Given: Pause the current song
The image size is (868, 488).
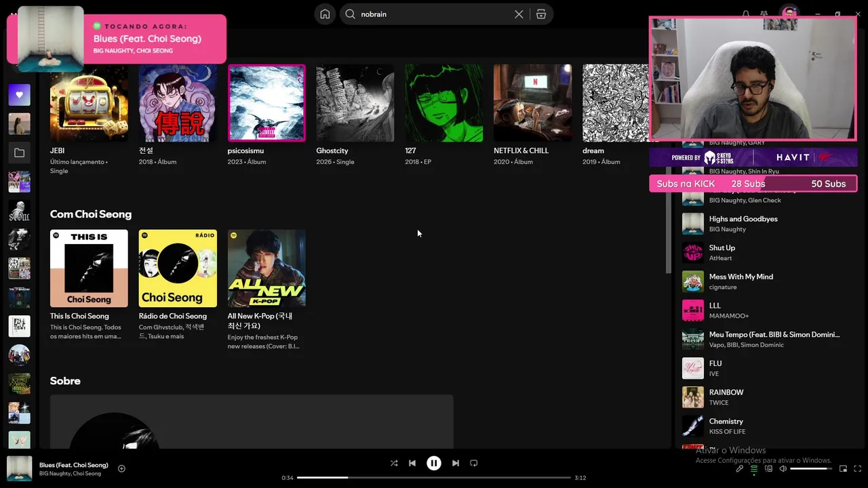Looking at the screenshot, I should click(x=434, y=463).
